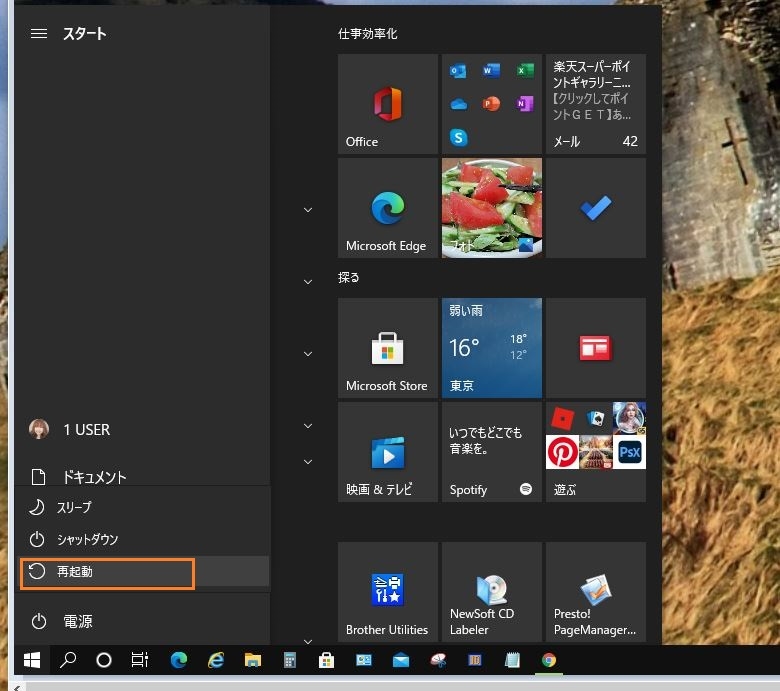
Task: Open Cortana circle on taskbar
Action: 103,660
